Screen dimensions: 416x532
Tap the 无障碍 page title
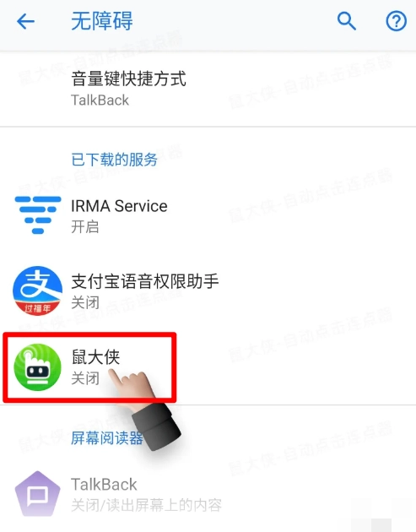click(x=102, y=21)
